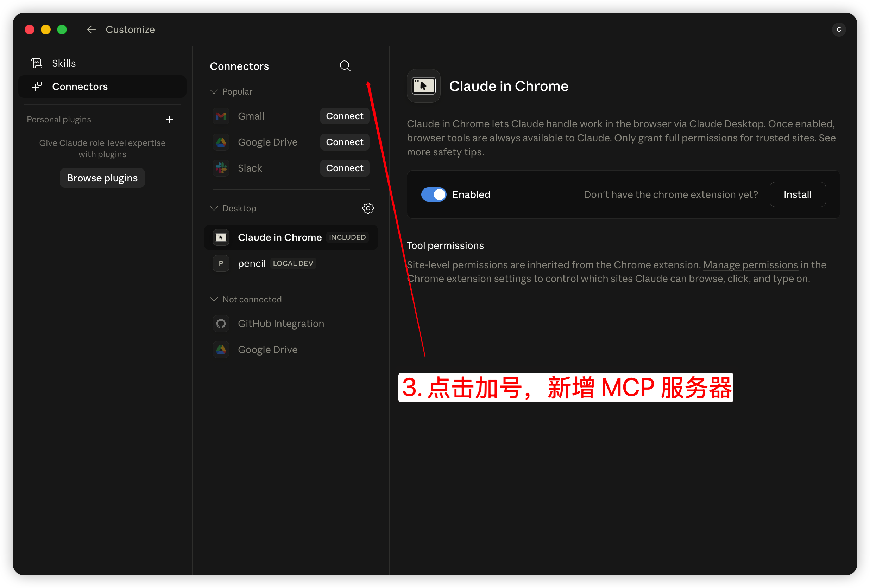Click the INCLUDED badge on Claude in Chrome
Viewport: 870px width, 588px height.
click(347, 237)
